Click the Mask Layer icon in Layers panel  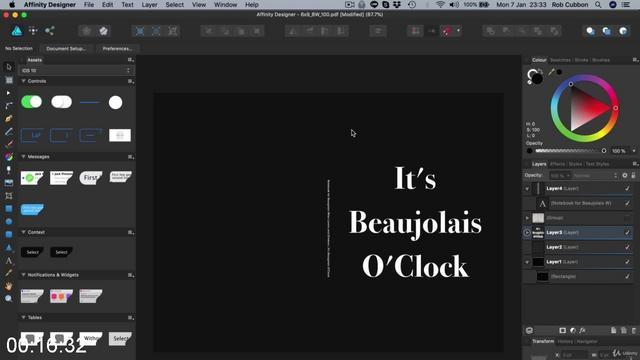(x=562, y=330)
